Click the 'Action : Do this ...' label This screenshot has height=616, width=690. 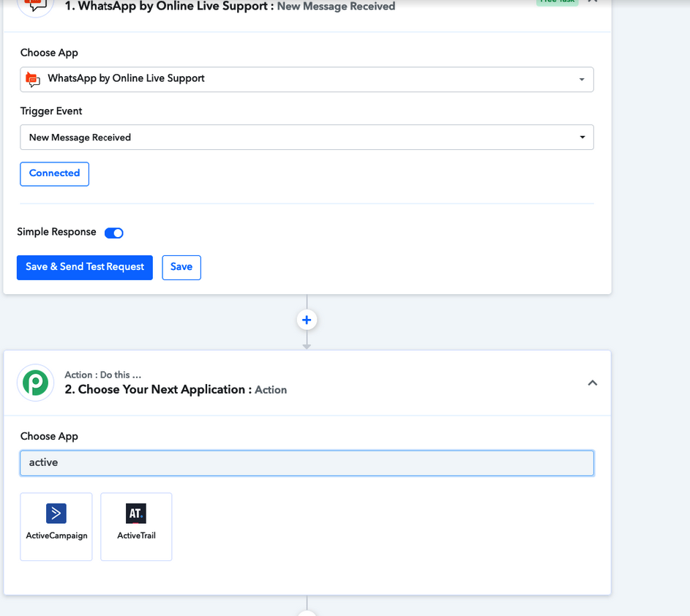pos(103,375)
